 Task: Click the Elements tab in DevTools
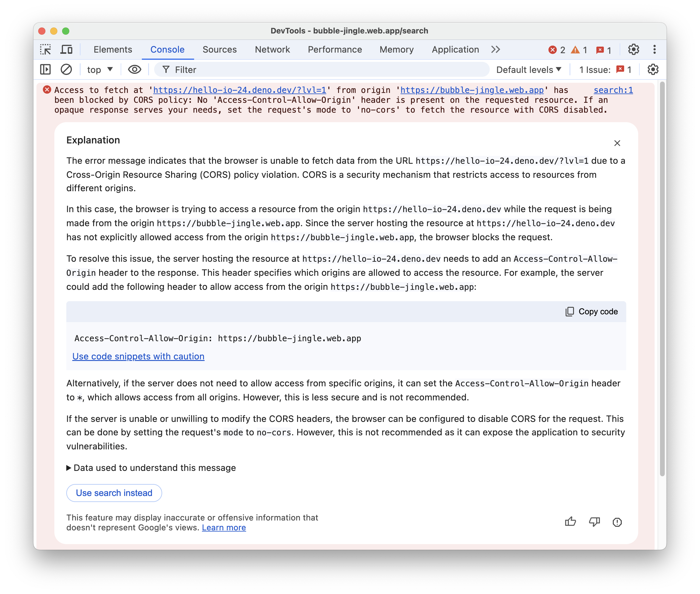(x=113, y=50)
